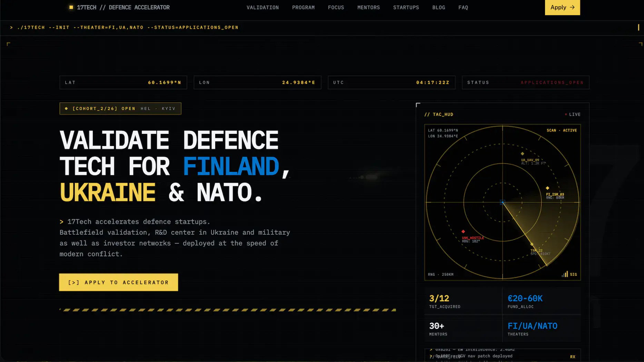Viewport: 644px width, 362px height.
Task: Click the 17TECH // DEFENCE ACCELERATOR logo
Action: pyautogui.click(x=119, y=7)
